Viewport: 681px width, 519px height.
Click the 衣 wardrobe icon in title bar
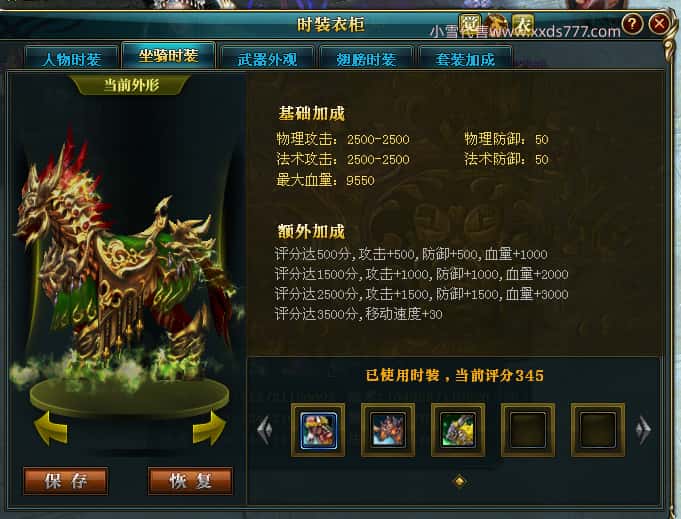tap(523, 25)
